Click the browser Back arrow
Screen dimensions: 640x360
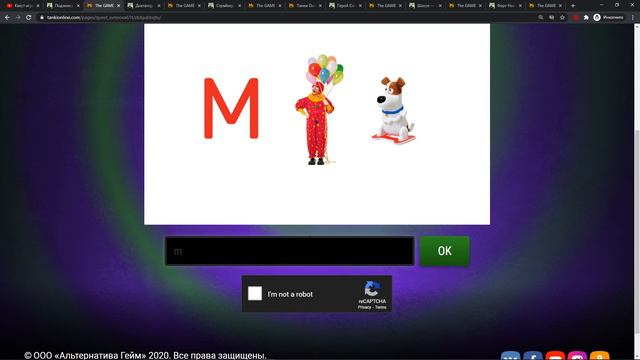7,18
